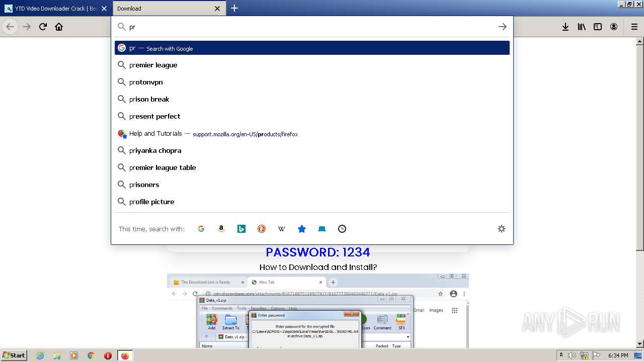Close the YTD Video Downloader Crack tab
The image size is (644, 362).
(104, 9)
